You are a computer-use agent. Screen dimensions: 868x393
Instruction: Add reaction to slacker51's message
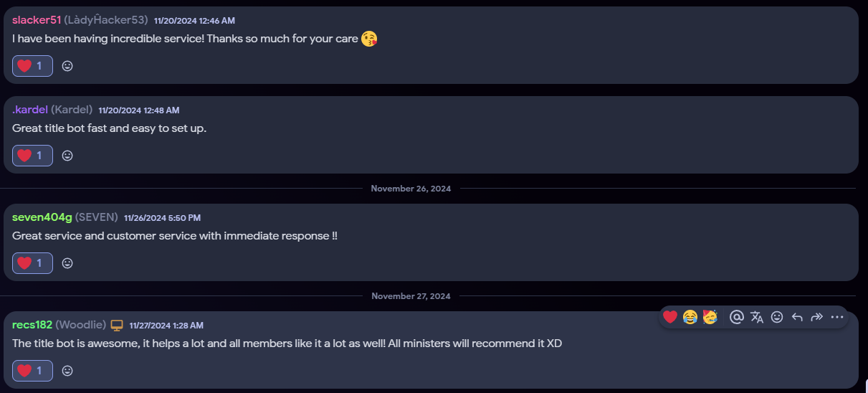click(67, 66)
